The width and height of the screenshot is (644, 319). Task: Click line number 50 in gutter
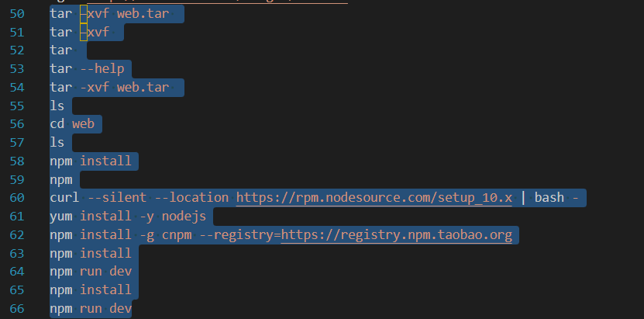(x=17, y=14)
